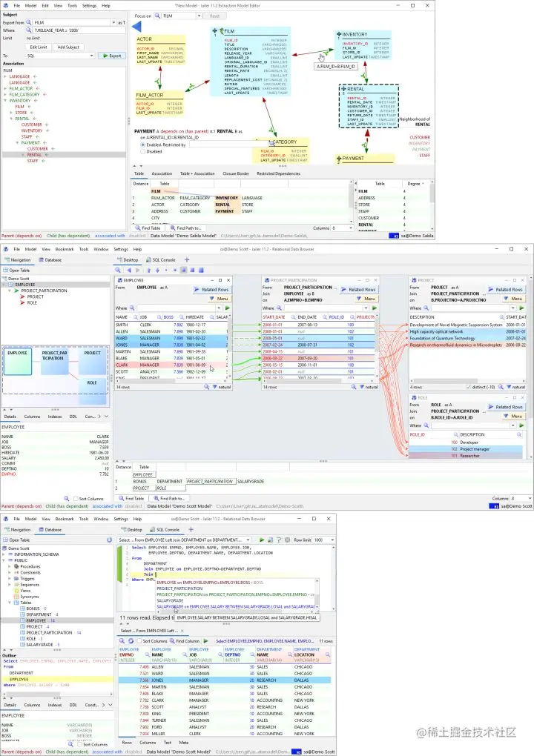
Task: Open Model menu in Extraction Model Editor
Action: (30, 6)
